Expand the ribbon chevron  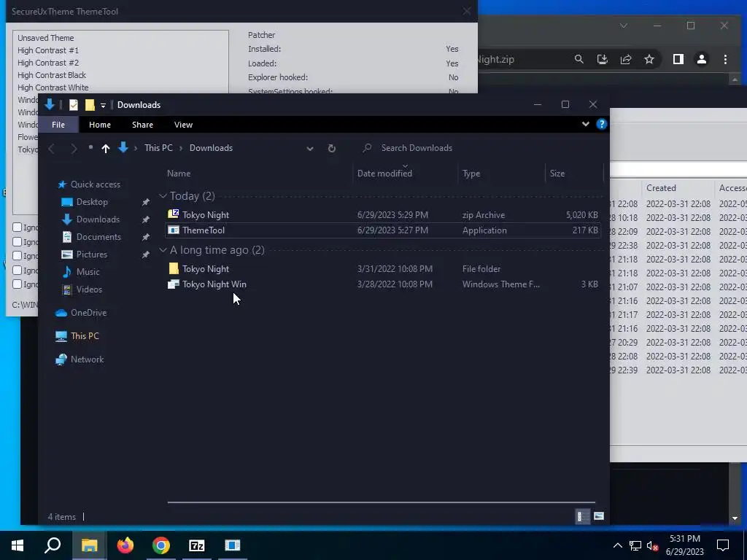(586, 124)
